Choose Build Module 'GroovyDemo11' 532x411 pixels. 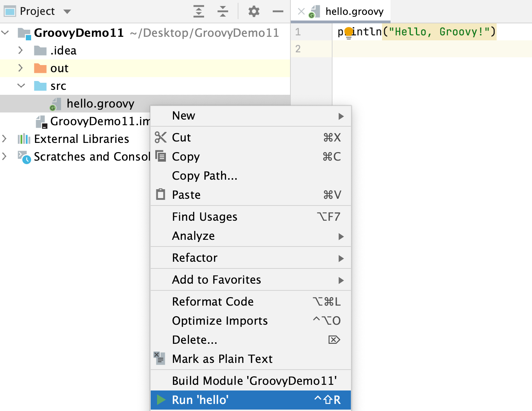(x=254, y=380)
